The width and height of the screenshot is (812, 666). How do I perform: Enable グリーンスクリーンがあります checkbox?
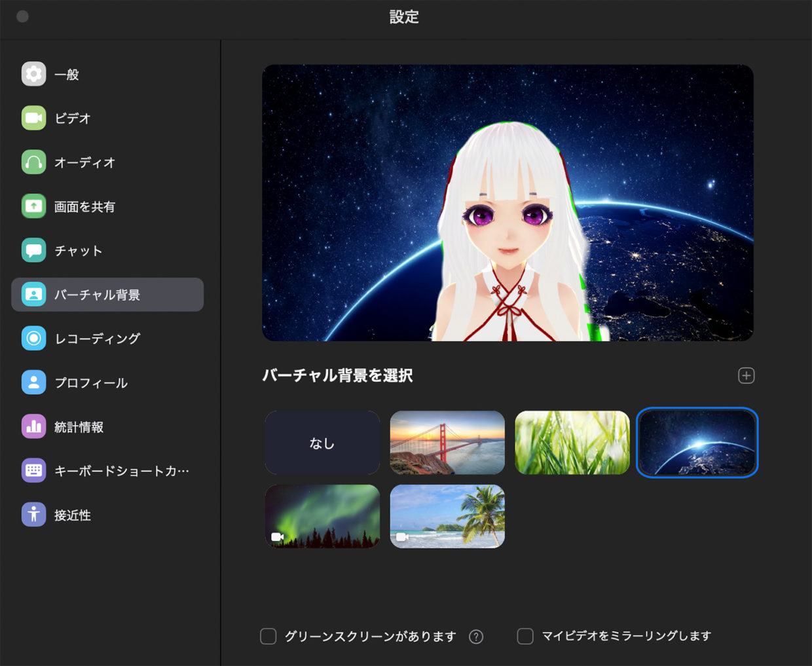click(x=268, y=636)
